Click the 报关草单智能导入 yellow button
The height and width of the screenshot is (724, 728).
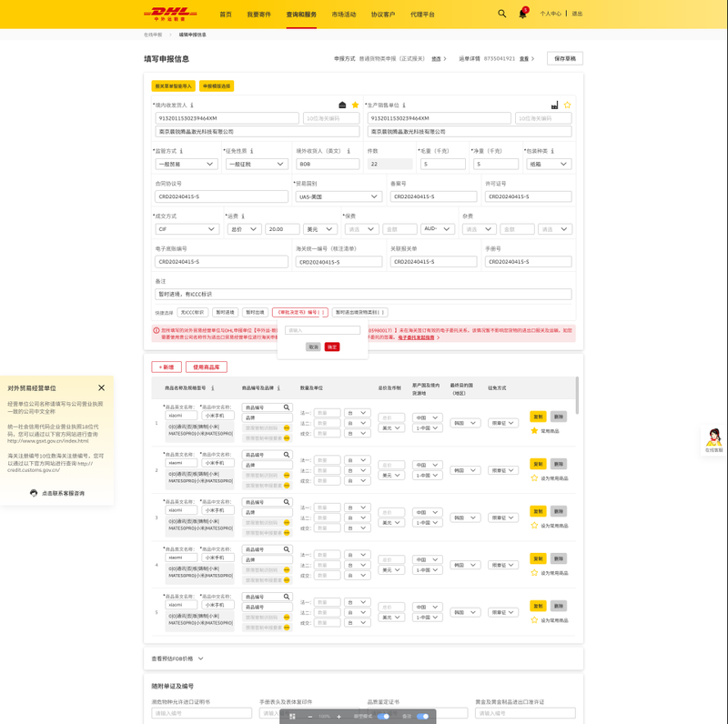pos(173,85)
